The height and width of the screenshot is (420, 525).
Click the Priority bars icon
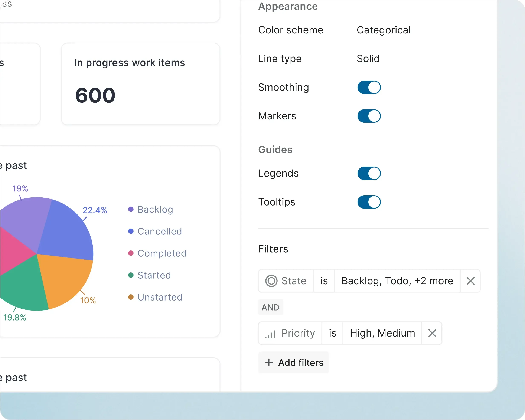click(270, 334)
